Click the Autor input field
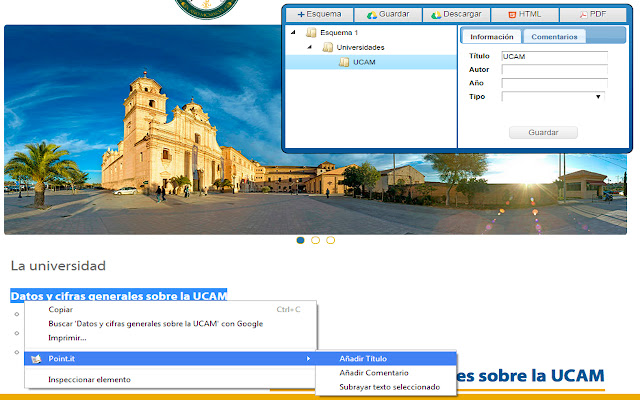Screen dimensions: 640x400 point(553,70)
